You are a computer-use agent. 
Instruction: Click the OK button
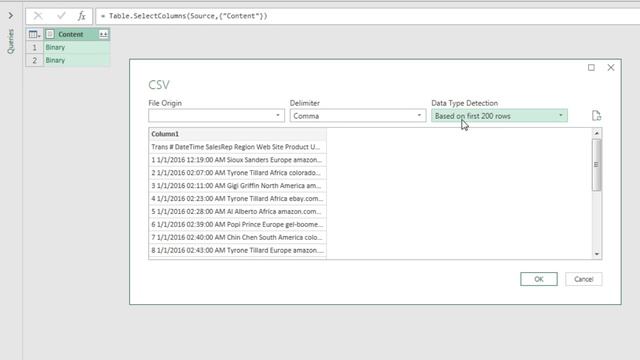(539, 279)
